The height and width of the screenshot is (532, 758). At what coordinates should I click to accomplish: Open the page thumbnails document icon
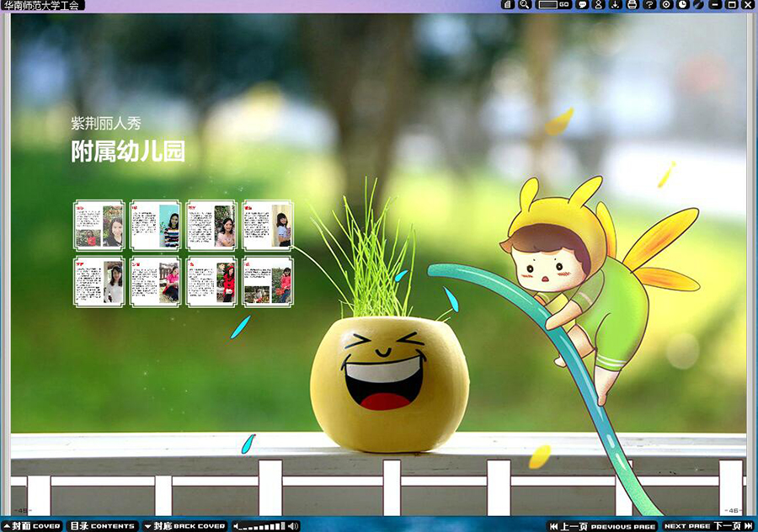click(x=508, y=5)
